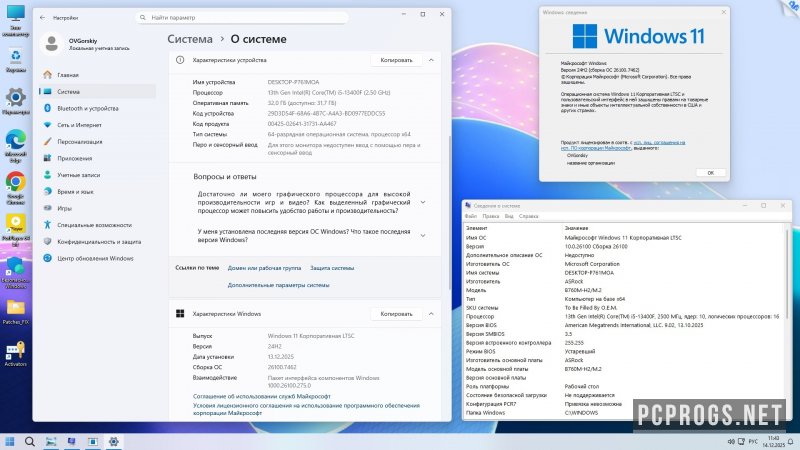Open Вид menu in Сведения о системе
Image resolution: width=800 pixels, height=450 pixels.
(509, 216)
